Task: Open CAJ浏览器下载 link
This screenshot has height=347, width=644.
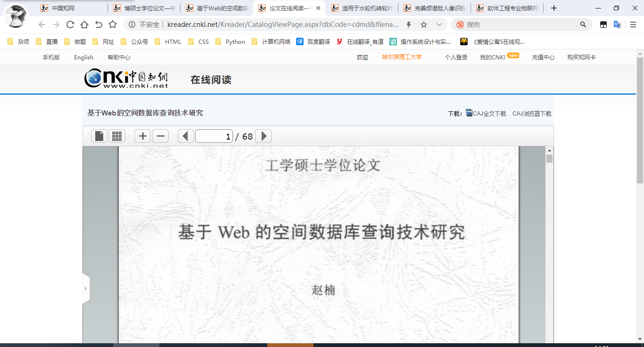Action: point(532,114)
